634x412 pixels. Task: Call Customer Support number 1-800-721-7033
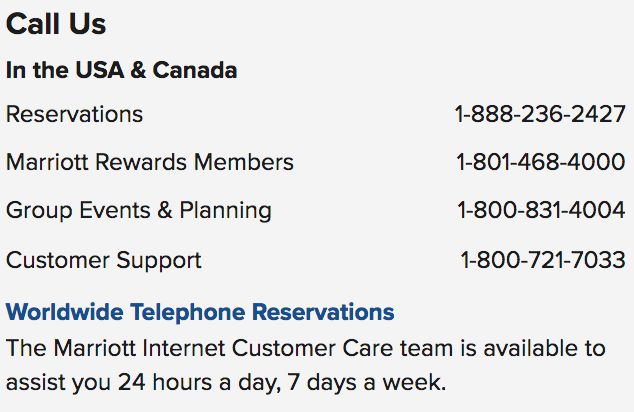click(x=542, y=260)
